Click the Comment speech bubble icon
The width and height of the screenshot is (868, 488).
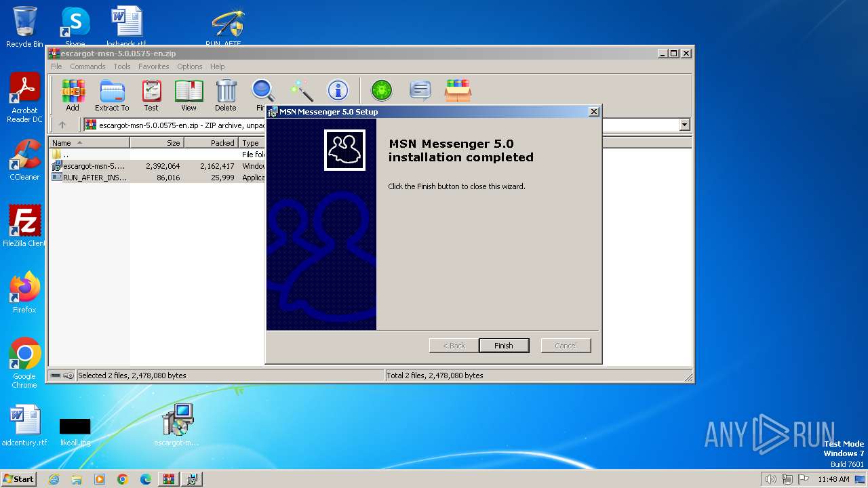[420, 90]
